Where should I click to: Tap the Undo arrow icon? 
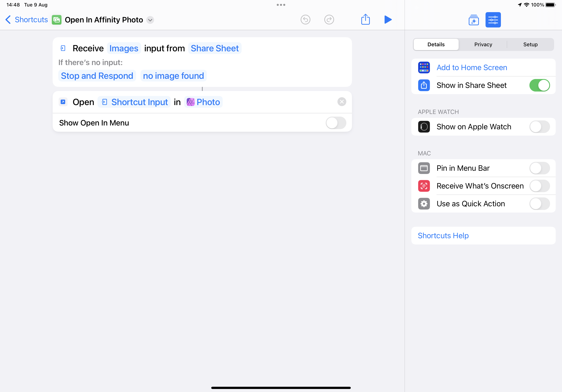coord(305,20)
